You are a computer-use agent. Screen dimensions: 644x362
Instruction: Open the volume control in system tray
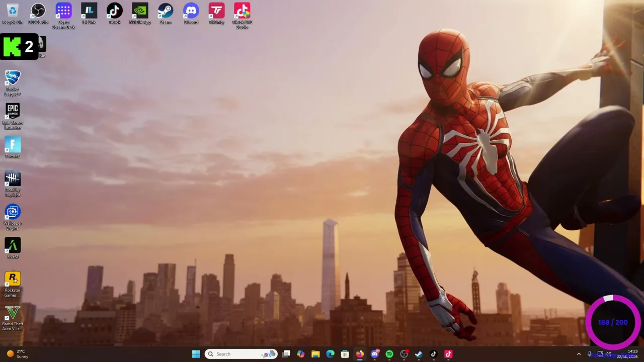pos(608,354)
